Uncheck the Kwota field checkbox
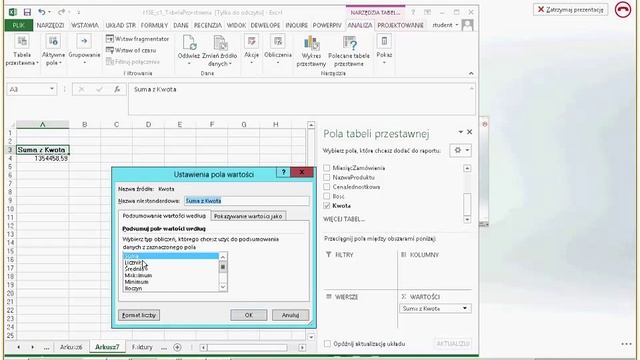 click(x=327, y=206)
